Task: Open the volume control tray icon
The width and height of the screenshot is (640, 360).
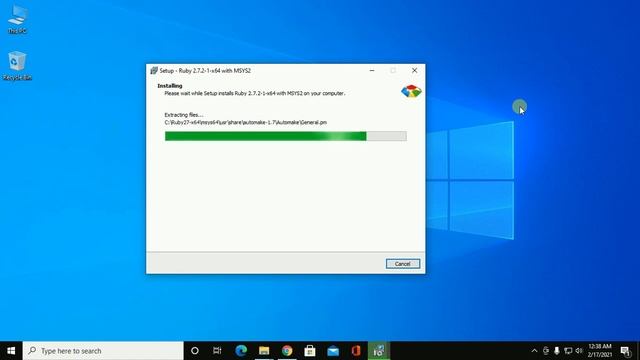Action: click(x=579, y=351)
